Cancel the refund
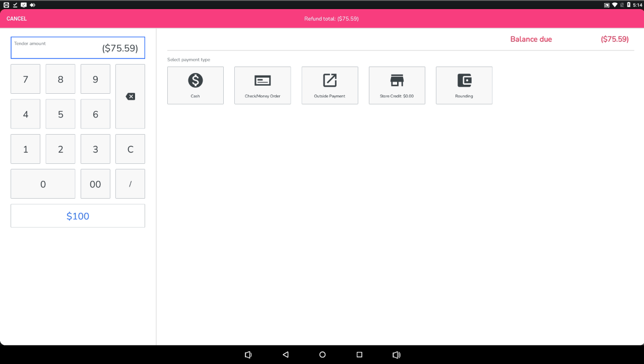The width and height of the screenshot is (644, 364). [17, 19]
